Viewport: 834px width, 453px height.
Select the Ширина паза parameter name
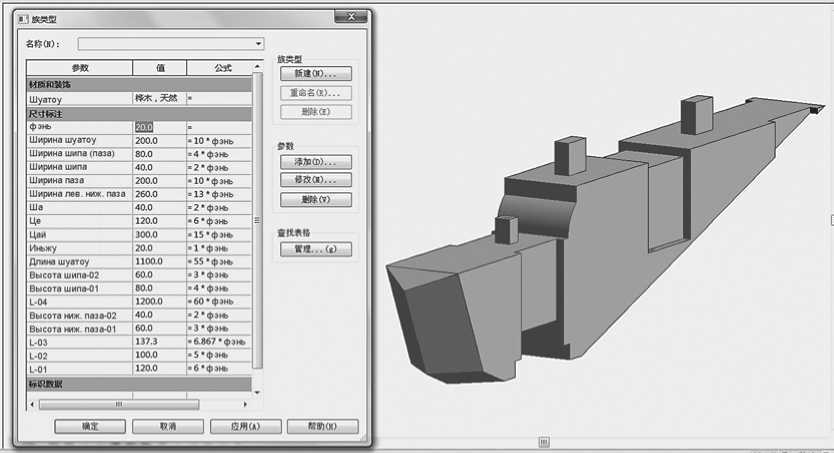[x=57, y=181]
